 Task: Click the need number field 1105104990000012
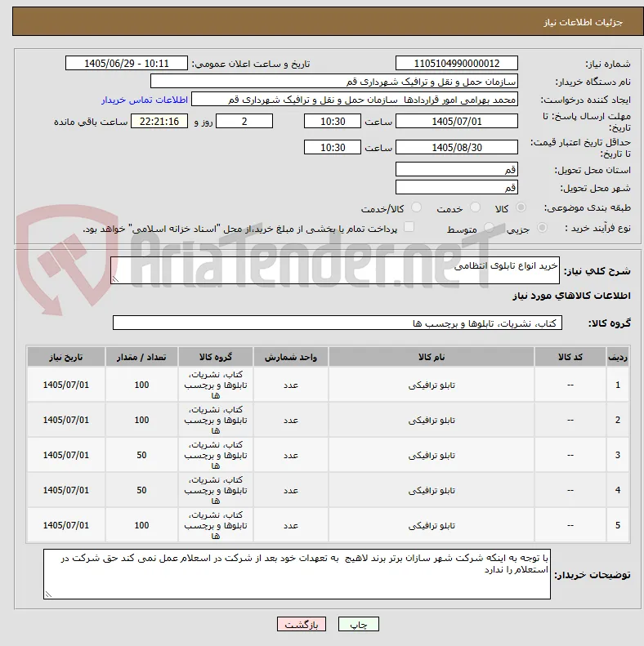456,64
